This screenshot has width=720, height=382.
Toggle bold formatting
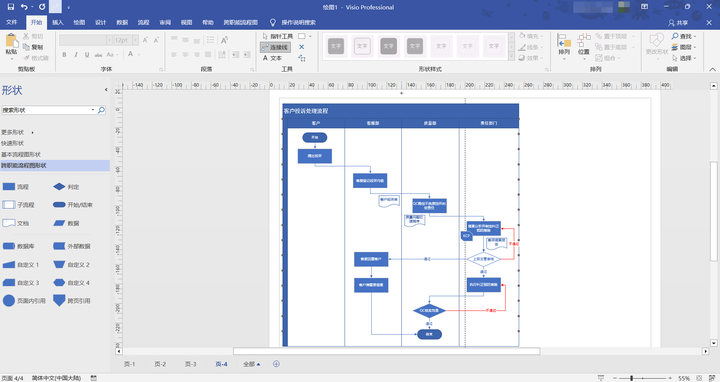[64, 54]
